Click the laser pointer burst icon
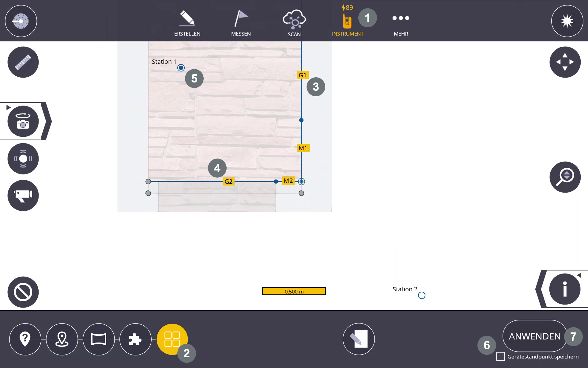 click(x=567, y=21)
